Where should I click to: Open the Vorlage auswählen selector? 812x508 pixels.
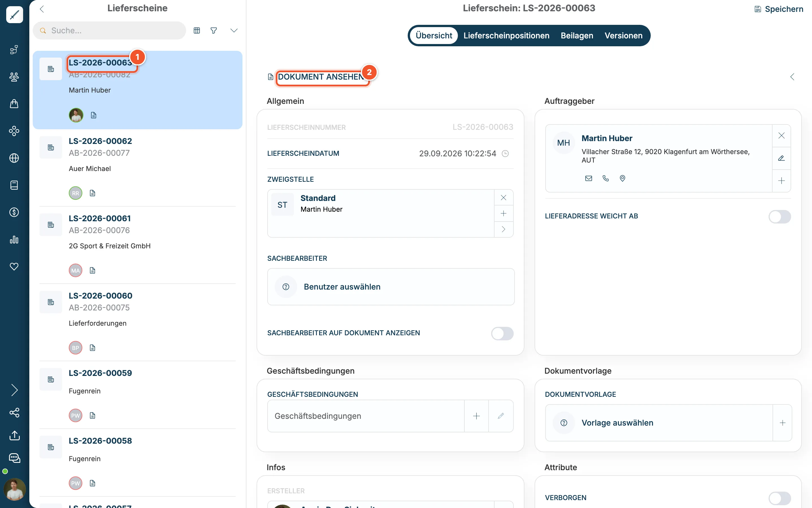(x=659, y=423)
